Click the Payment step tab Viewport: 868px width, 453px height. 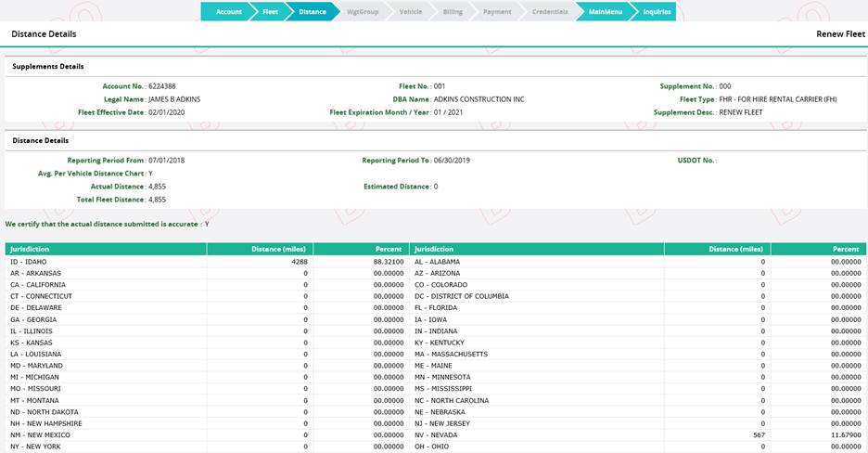pos(497,12)
